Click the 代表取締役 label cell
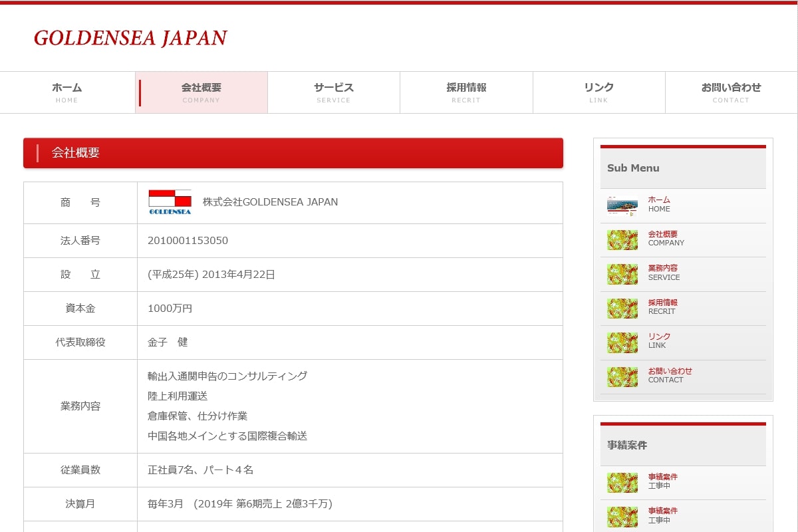Viewport: 798px width, 532px height. [x=80, y=342]
